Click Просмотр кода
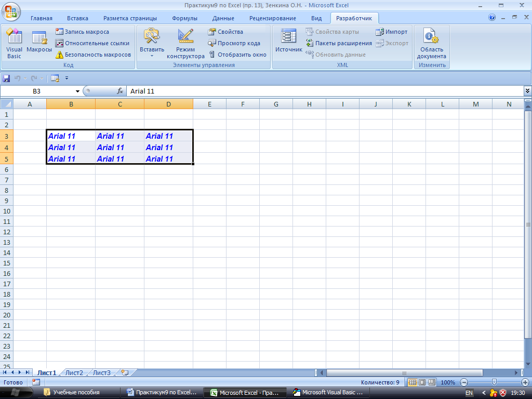 (234, 43)
